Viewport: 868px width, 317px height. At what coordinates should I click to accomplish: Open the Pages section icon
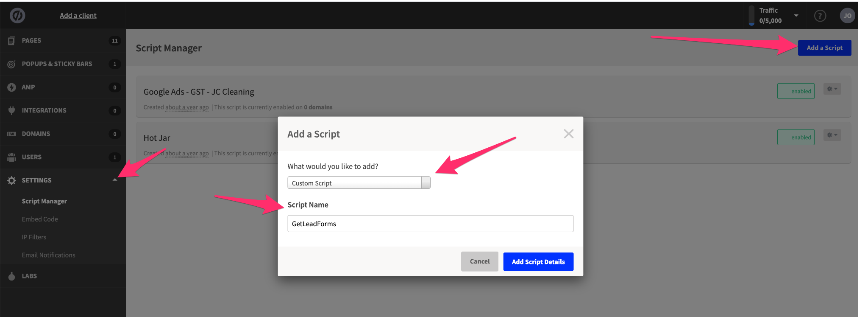(x=11, y=41)
